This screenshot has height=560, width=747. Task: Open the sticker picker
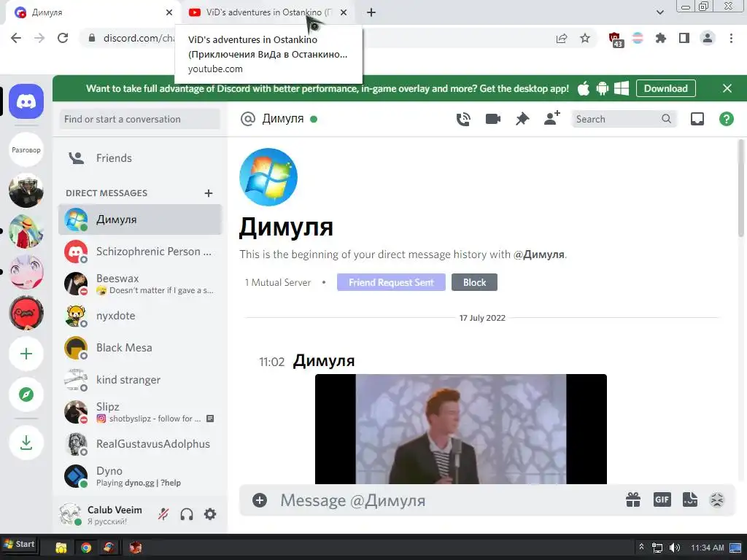pos(690,500)
